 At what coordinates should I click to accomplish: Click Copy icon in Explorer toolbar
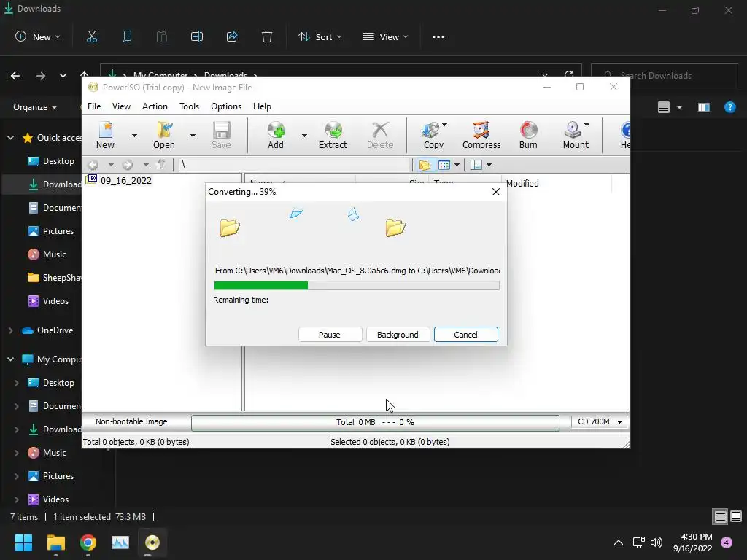[127, 36]
